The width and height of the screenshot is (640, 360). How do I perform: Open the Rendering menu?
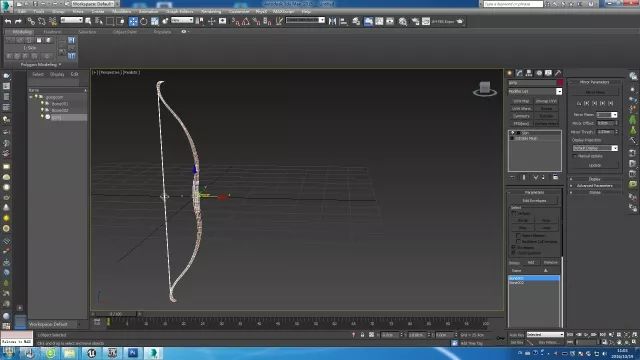[x=211, y=11]
